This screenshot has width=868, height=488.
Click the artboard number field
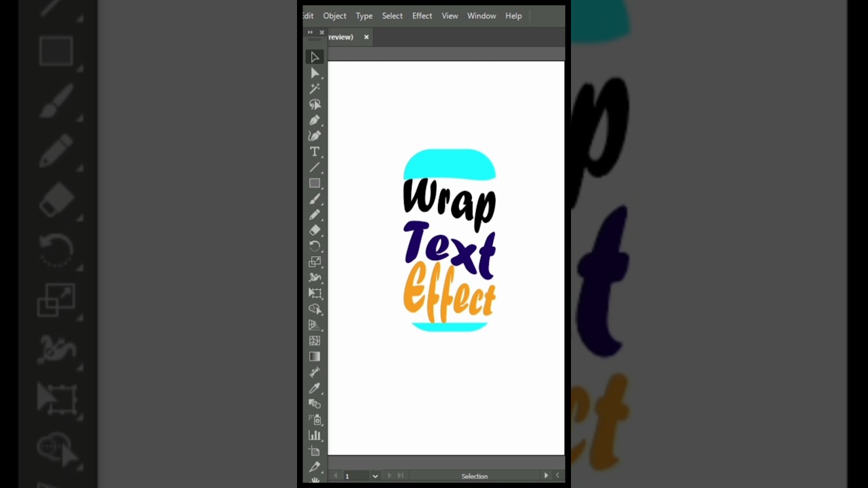coord(355,476)
